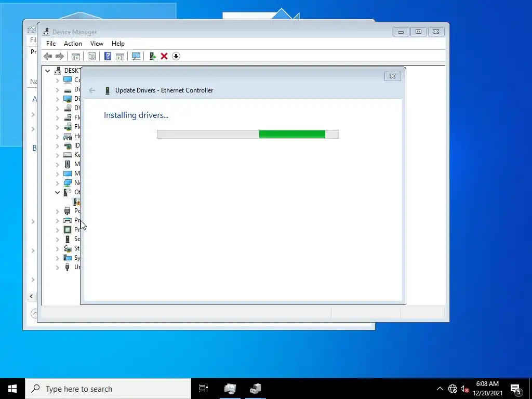
Task: Select the Processors chip icon
Action: (68, 230)
